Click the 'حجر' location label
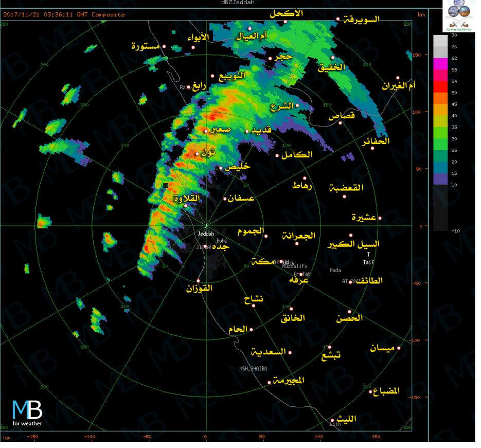Image resolution: width=481 pixels, height=448 pixels. click(284, 57)
